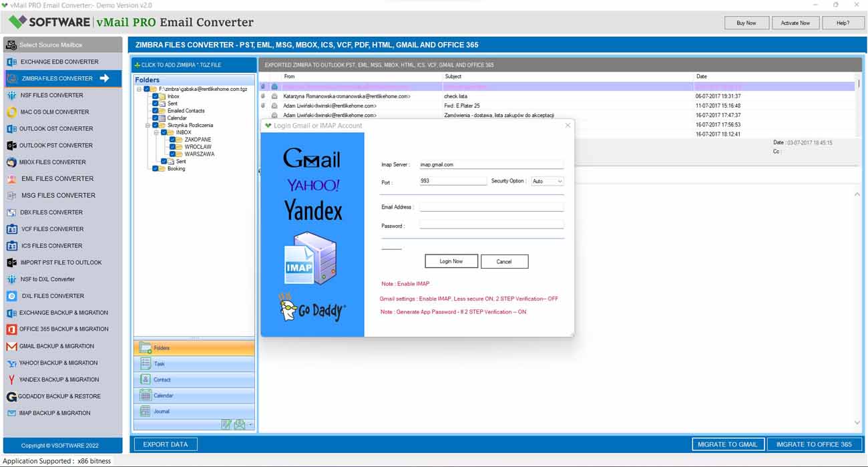Uncheck the WARSZAWA folder checkbox
868x467 pixels.
coord(173,154)
